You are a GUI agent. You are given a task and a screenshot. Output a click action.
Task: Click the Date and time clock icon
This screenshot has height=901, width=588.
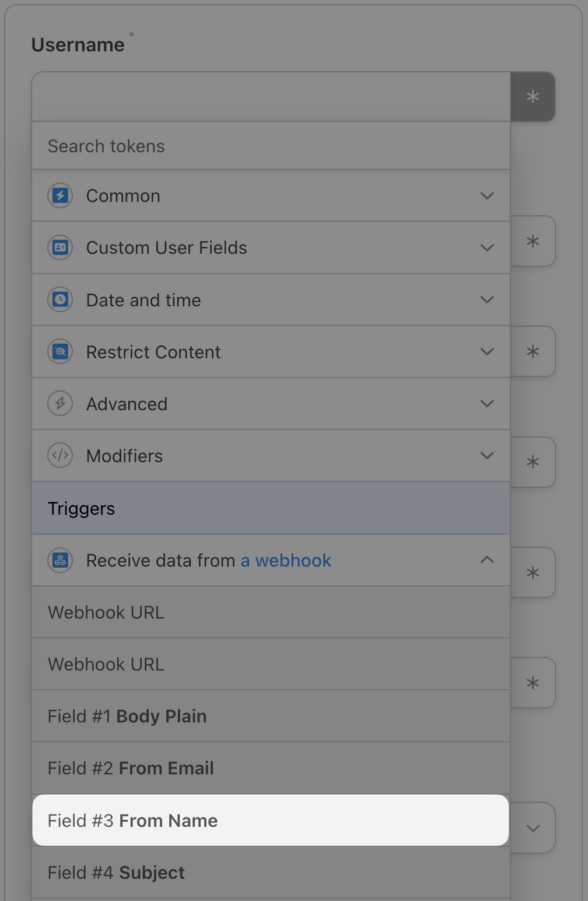pyautogui.click(x=60, y=300)
